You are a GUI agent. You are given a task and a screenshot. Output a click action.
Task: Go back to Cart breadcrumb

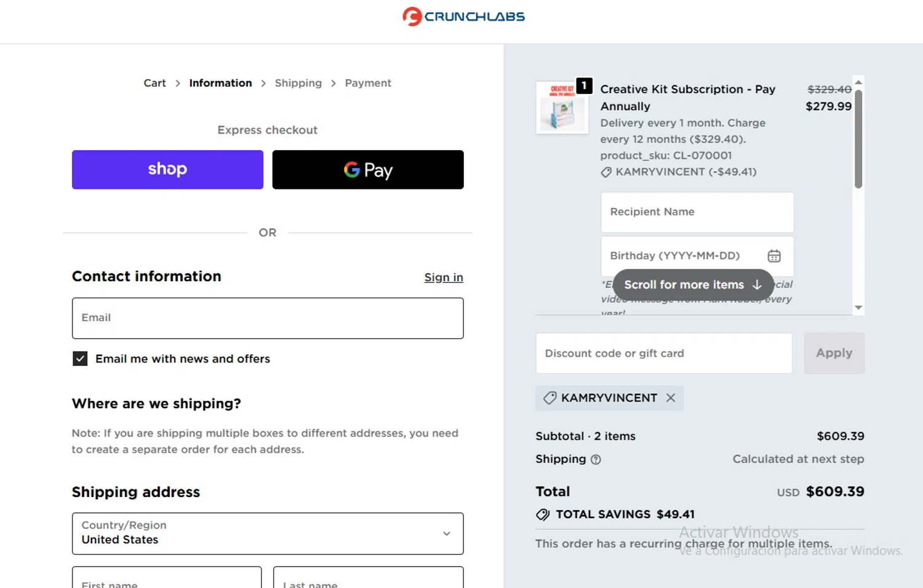coord(154,83)
